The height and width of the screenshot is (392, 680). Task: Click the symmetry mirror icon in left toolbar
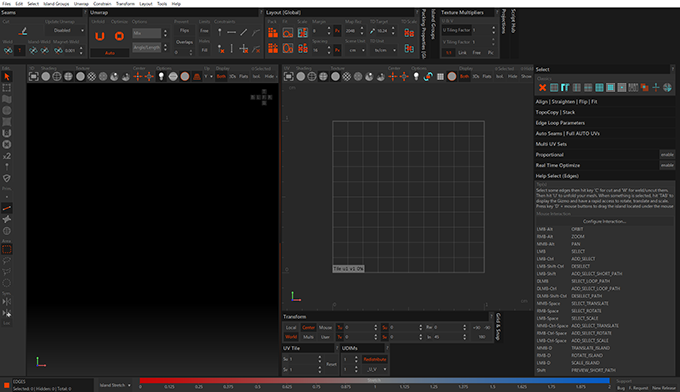click(x=7, y=301)
